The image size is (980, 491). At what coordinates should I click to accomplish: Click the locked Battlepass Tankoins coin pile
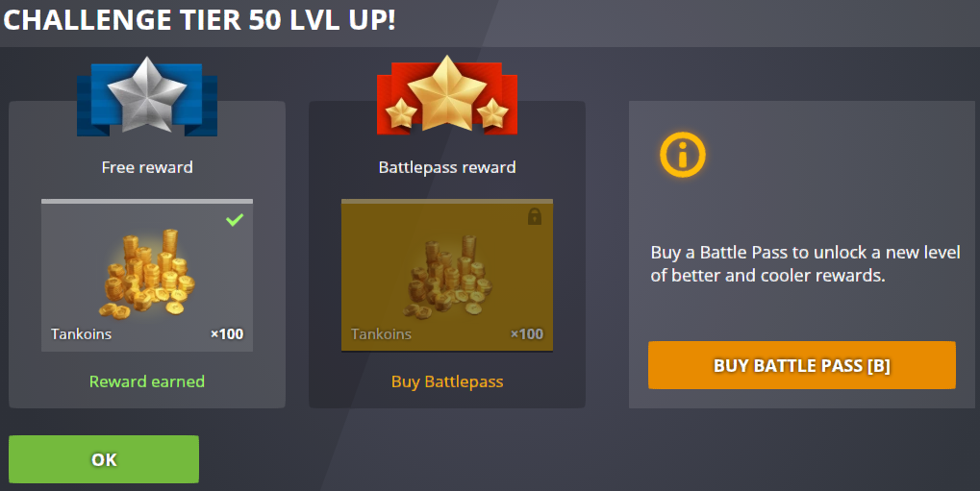pos(447,274)
